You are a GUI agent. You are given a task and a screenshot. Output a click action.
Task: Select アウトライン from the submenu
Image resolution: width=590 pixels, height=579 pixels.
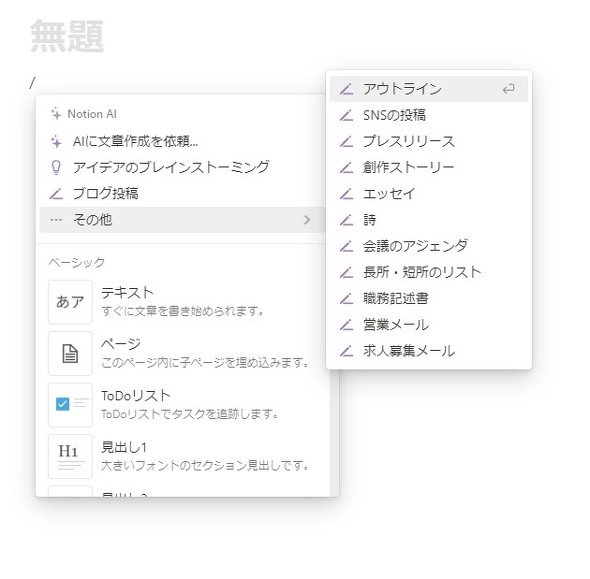coord(429,89)
